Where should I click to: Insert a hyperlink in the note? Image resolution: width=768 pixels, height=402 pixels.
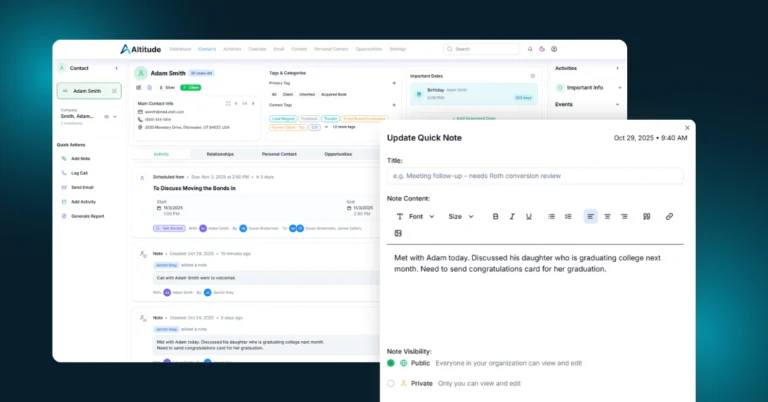coord(669,216)
